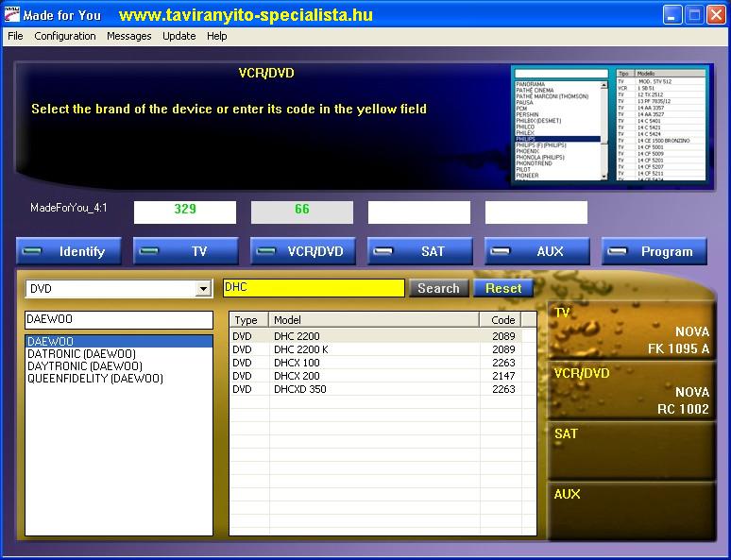Click code 2147 in the DHCX 200 row
731x560 pixels.
(x=503, y=376)
